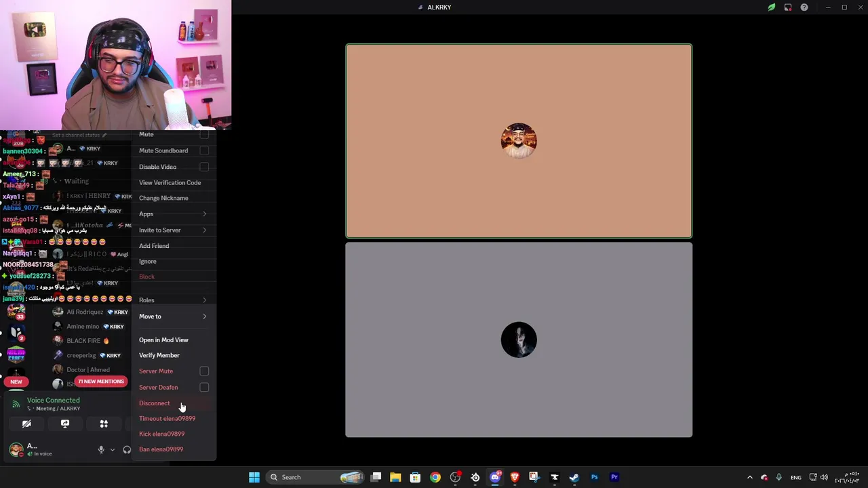Toggle Disable Video checkbox
The width and height of the screenshot is (868, 488).
tap(204, 167)
